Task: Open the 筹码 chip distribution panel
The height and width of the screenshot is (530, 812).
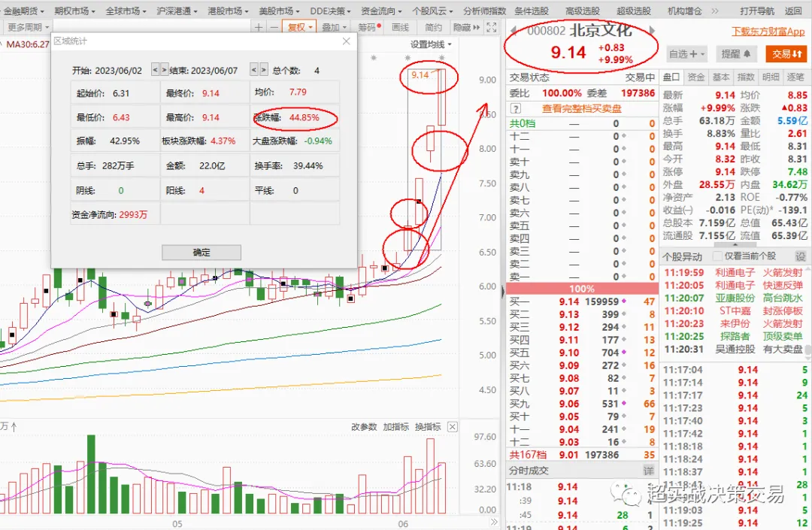Action: (x=367, y=27)
